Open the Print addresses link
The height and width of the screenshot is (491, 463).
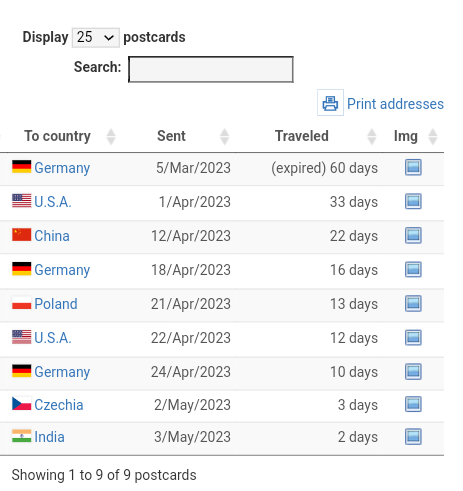tap(395, 104)
